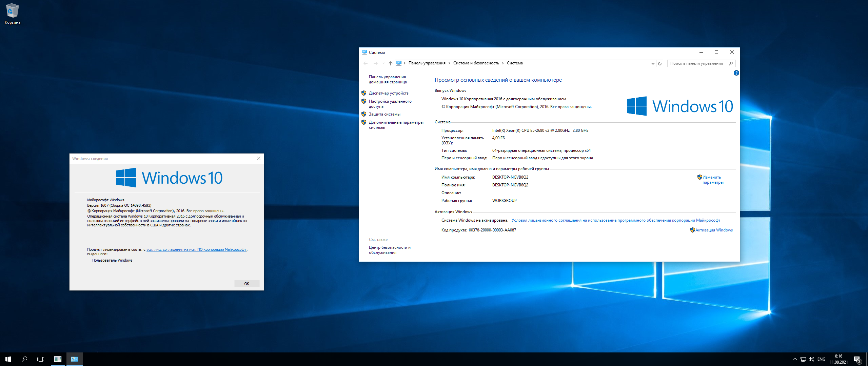
Task: Click 4,00 ГБ installed memory value
Action: click(498, 138)
